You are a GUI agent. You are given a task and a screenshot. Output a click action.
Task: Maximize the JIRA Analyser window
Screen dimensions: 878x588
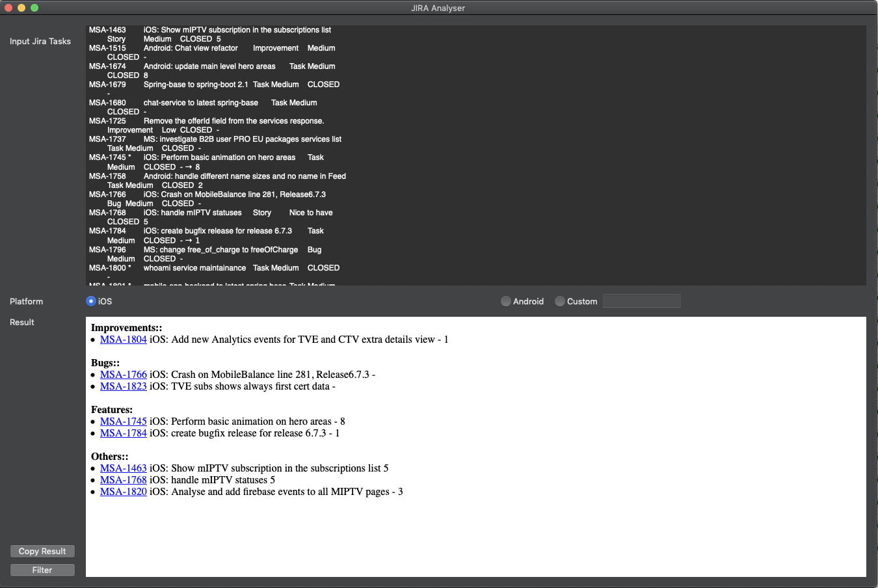tap(34, 8)
